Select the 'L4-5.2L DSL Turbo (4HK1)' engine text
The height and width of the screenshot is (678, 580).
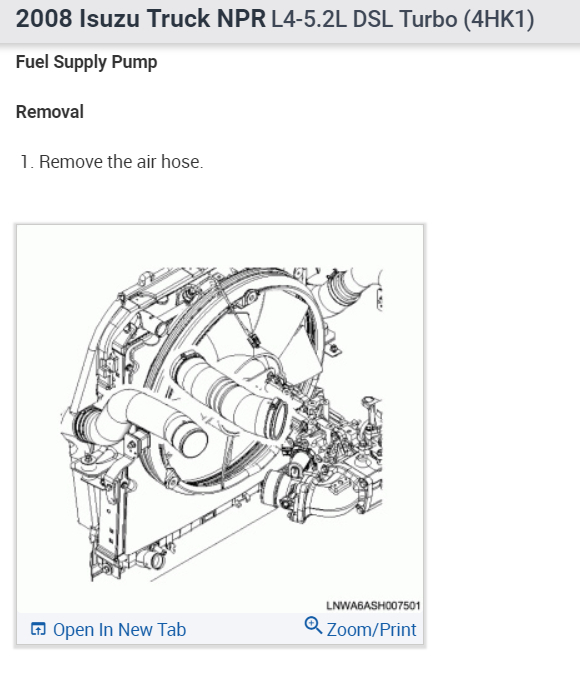(403, 19)
